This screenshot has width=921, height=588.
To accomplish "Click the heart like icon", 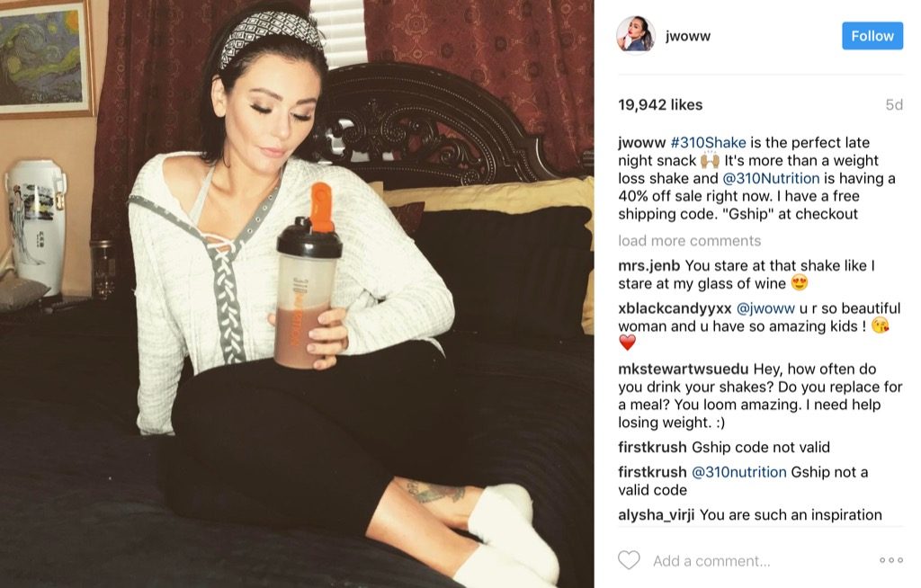I will [x=629, y=560].
